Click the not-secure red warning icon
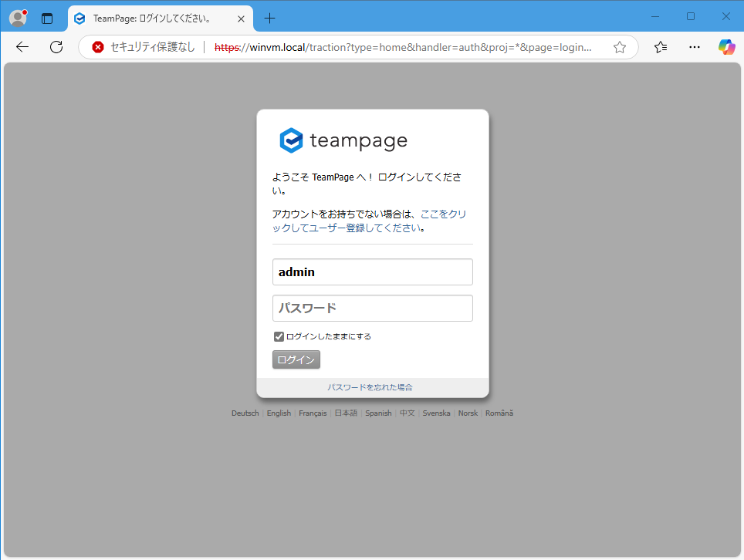744x560 pixels. [x=98, y=47]
